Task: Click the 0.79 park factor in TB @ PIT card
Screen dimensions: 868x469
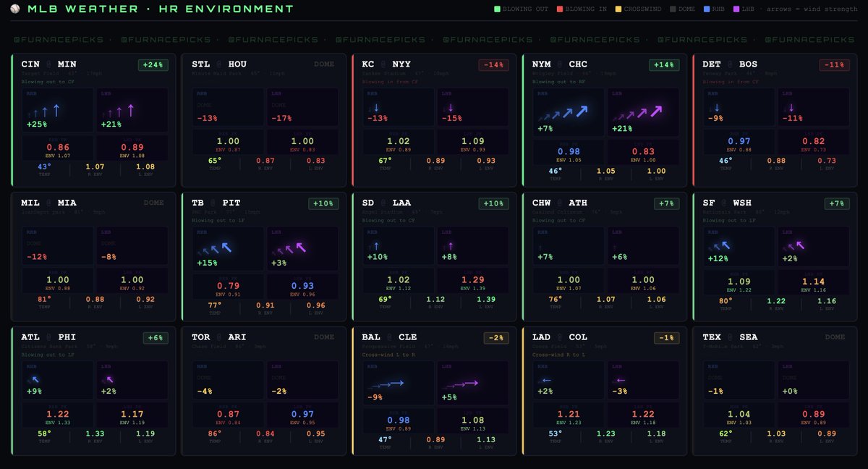Action: click(227, 286)
